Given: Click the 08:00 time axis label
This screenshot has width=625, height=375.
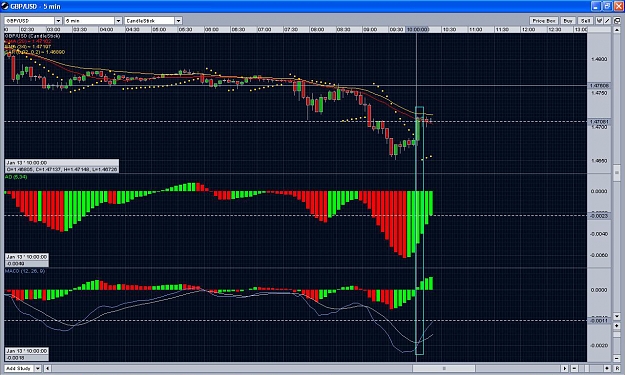Looking at the screenshot, I should [317, 29].
